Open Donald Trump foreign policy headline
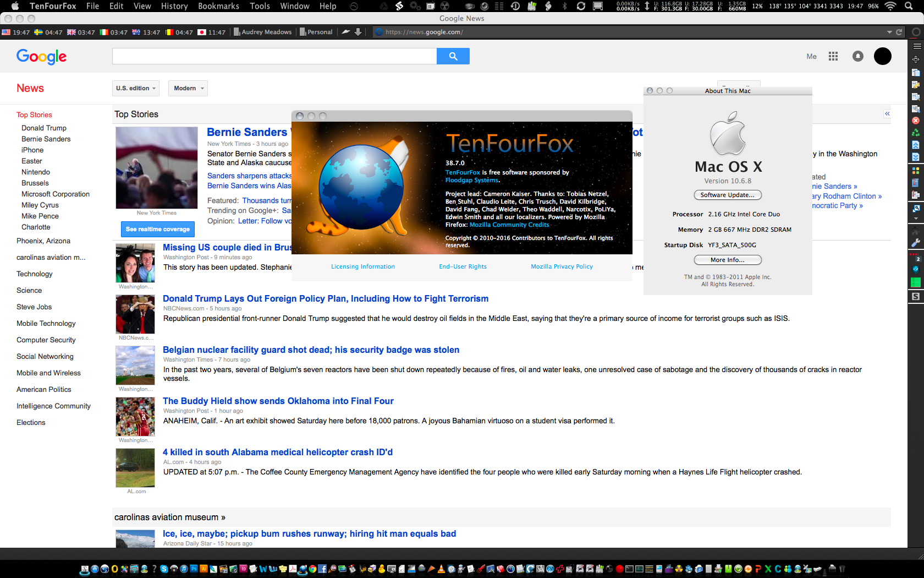This screenshot has height=578, width=924. (326, 298)
